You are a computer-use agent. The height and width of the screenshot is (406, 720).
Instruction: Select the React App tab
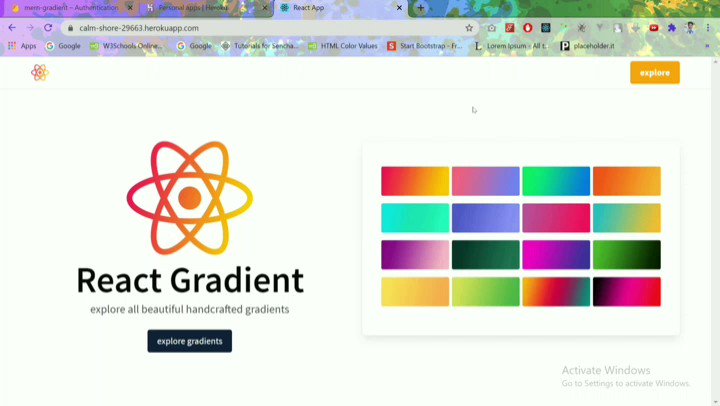340,8
